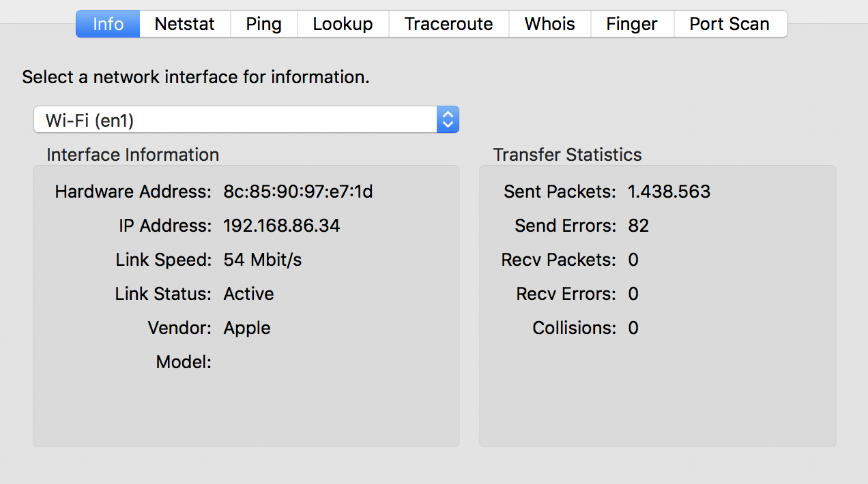Open the Port Scan tab
This screenshot has width=868, height=484.
[x=729, y=24]
